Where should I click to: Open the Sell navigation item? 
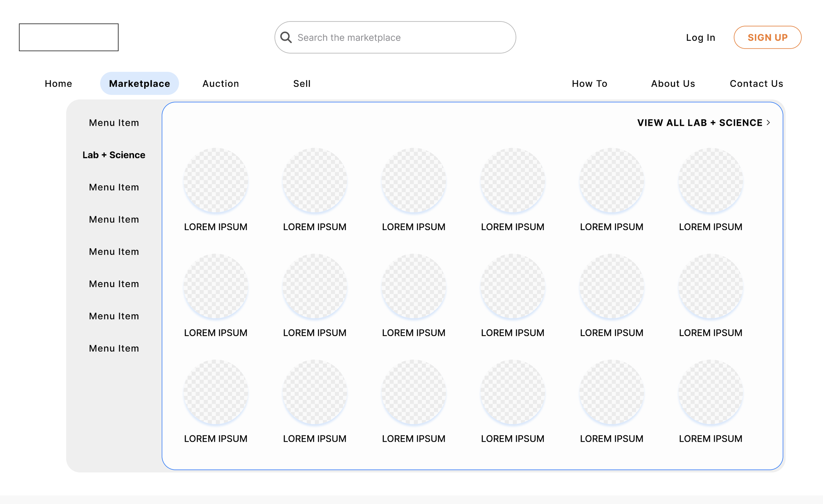point(302,84)
